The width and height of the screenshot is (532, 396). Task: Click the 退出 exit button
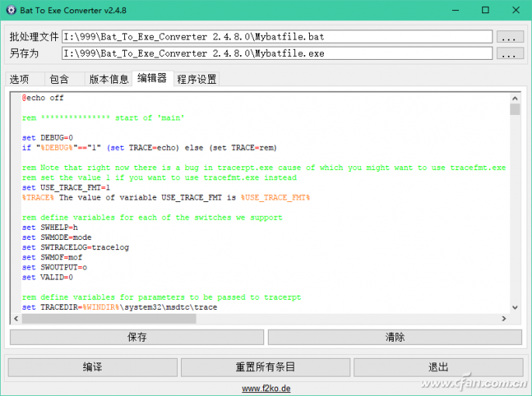(438, 366)
